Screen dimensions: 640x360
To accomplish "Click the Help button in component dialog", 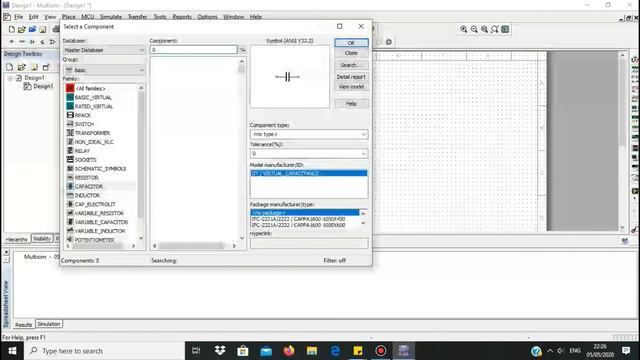I will [x=351, y=104].
